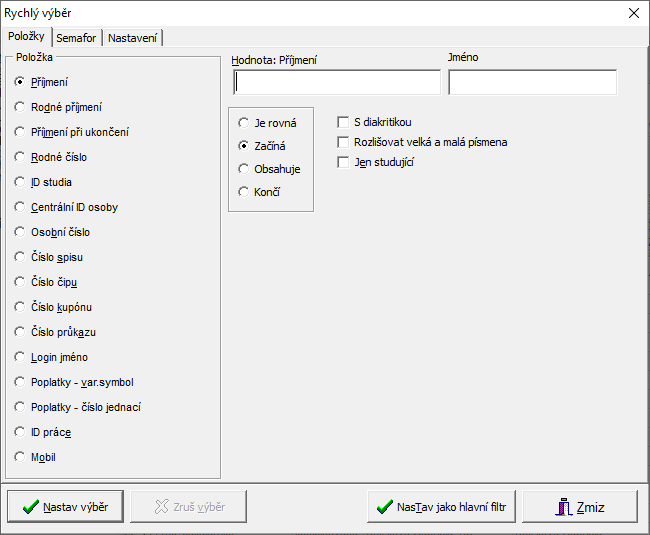This screenshot has height=535, width=650.
Task: Click the Příjmení value input field
Action: (337, 82)
